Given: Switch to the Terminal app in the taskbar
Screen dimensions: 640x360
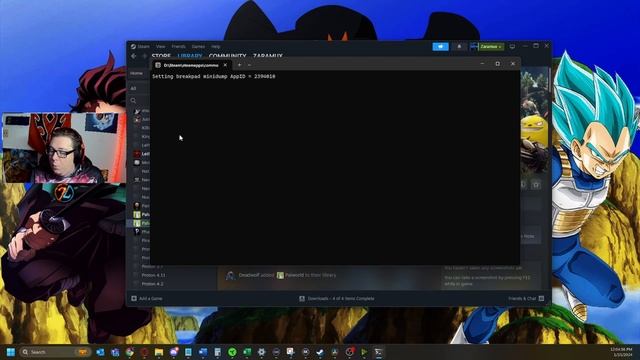Looking at the screenshot, I should point(378,352).
